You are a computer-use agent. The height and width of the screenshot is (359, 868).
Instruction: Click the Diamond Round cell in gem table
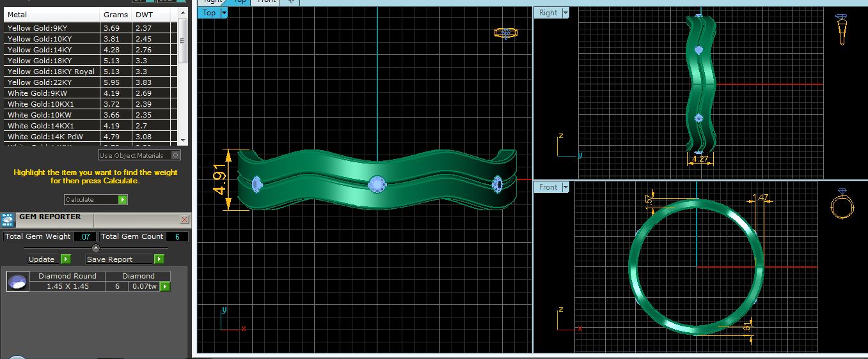(x=67, y=276)
